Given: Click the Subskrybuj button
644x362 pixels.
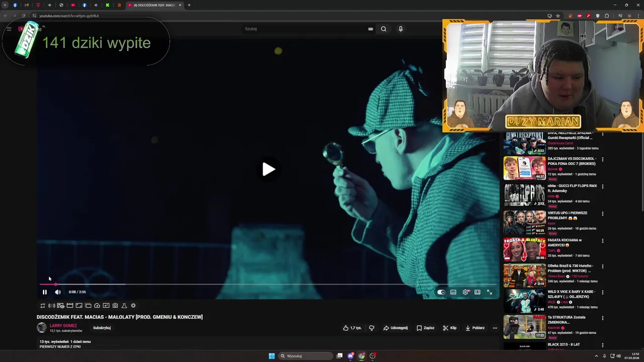Looking at the screenshot, I should click(x=102, y=328).
